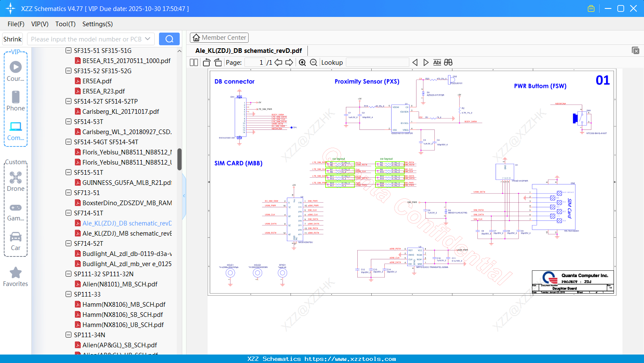Open the Tool(T) menu

(x=65, y=24)
